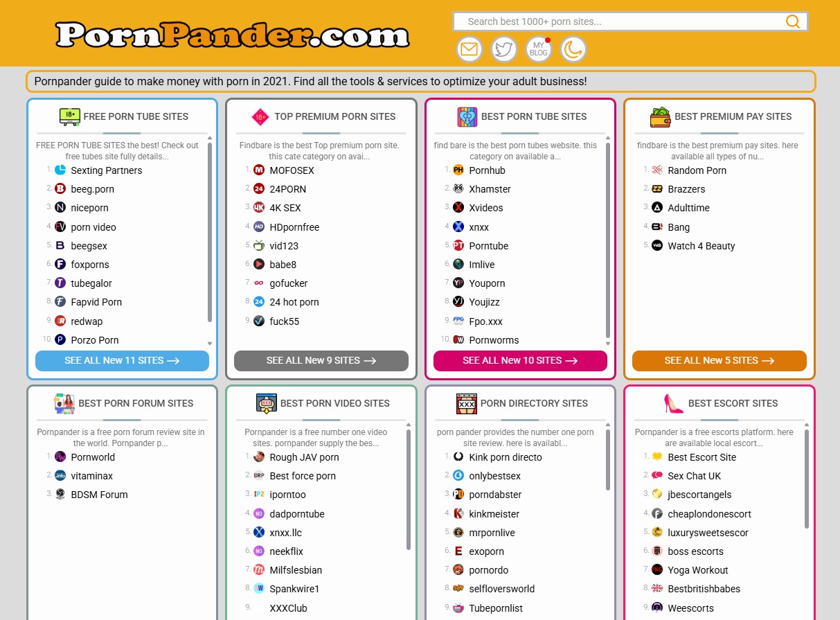840x620 pixels.
Task: Click the search magnifier icon
Action: 793,21
